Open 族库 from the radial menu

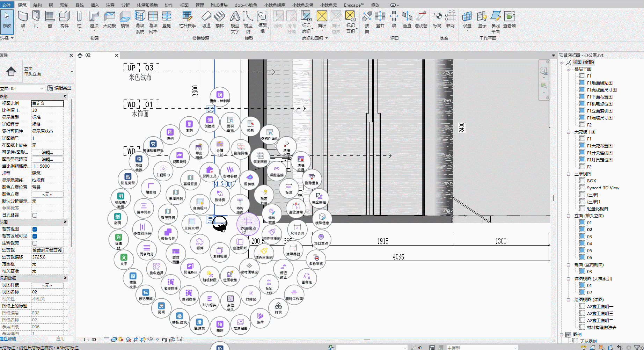pos(260,318)
